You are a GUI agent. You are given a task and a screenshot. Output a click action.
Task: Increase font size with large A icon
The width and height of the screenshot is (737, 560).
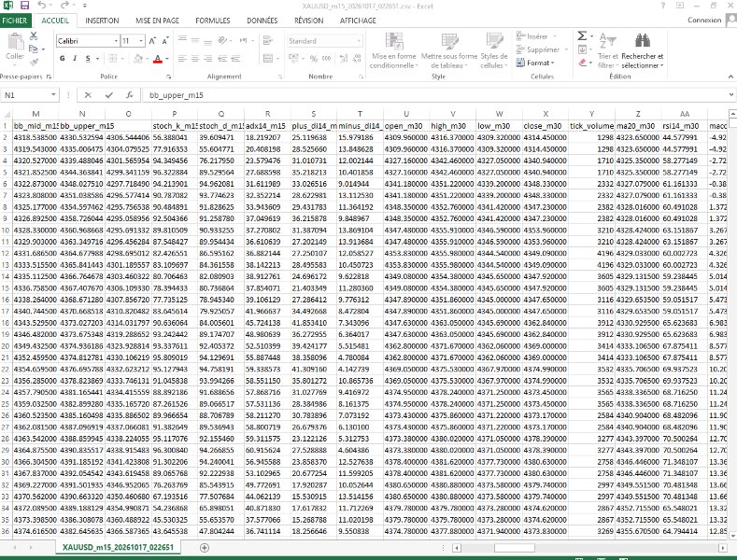(x=152, y=41)
